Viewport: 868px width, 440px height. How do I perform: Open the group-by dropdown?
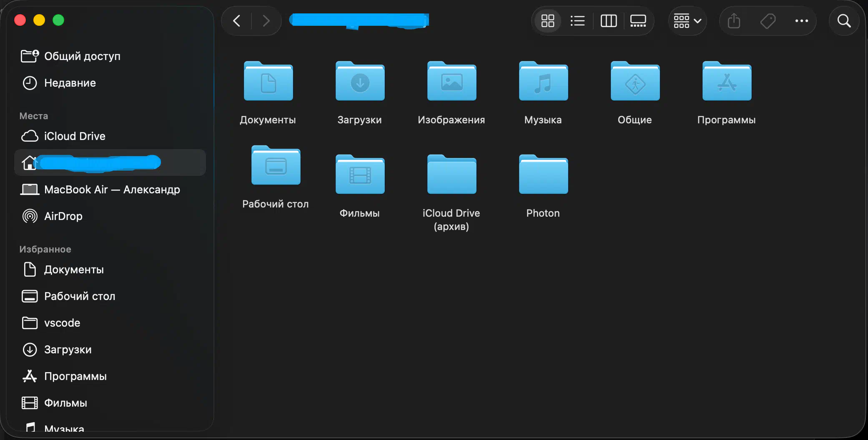pos(687,21)
